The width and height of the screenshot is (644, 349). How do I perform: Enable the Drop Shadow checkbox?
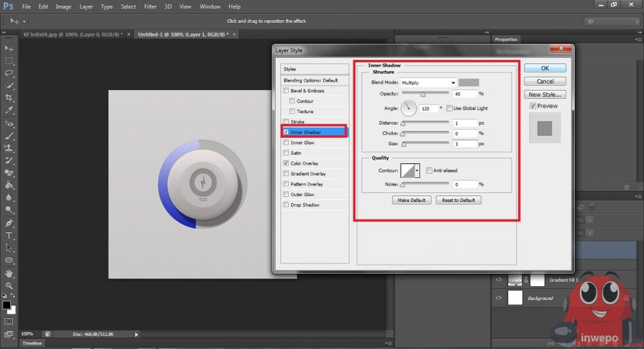tap(286, 205)
